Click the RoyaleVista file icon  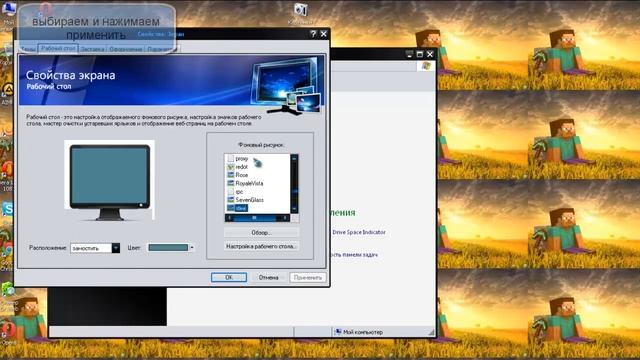tap(231, 183)
